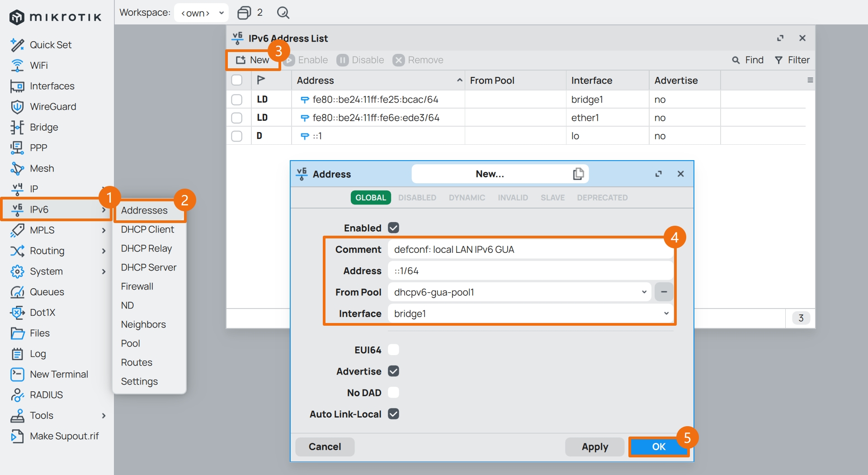Cancel the Address dialog
This screenshot has height=475, width=868.
pyautogui.click(x=325, y=447)
